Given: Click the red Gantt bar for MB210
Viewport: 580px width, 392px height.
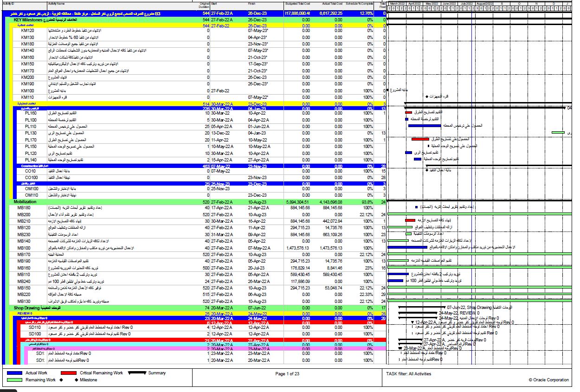Looking at the screenshot, I should coord(410,220).
